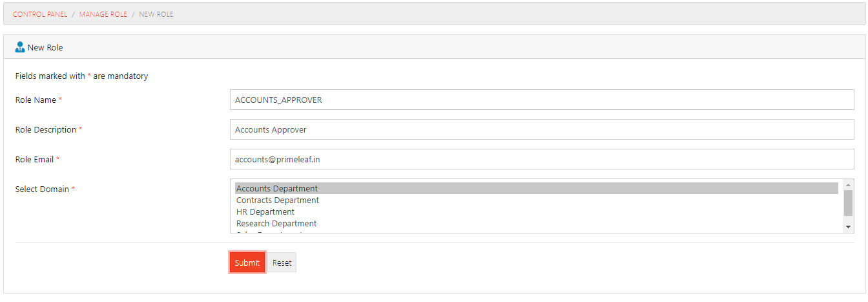This screenshot has width=868, height=302.
Task: Click the Role Name label
Action: pyautogui.click(x=36, y=100)
